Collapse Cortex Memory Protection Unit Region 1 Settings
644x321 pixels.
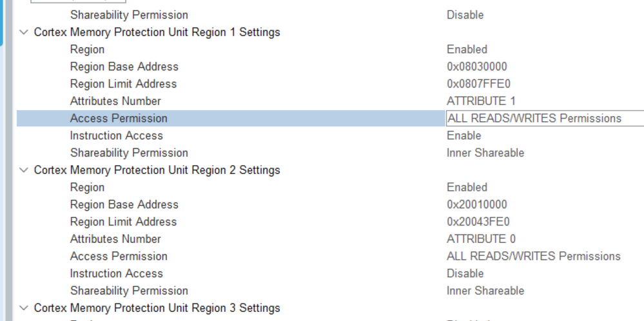(24, 32)
